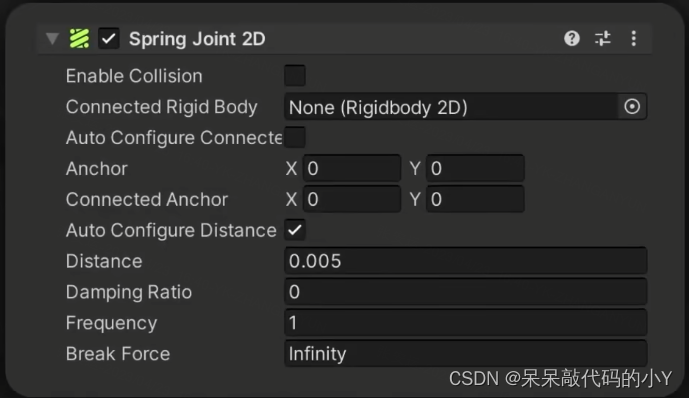Click the Frequency value field
Viewport: 689px width, 398px height.
click(465, 323)
